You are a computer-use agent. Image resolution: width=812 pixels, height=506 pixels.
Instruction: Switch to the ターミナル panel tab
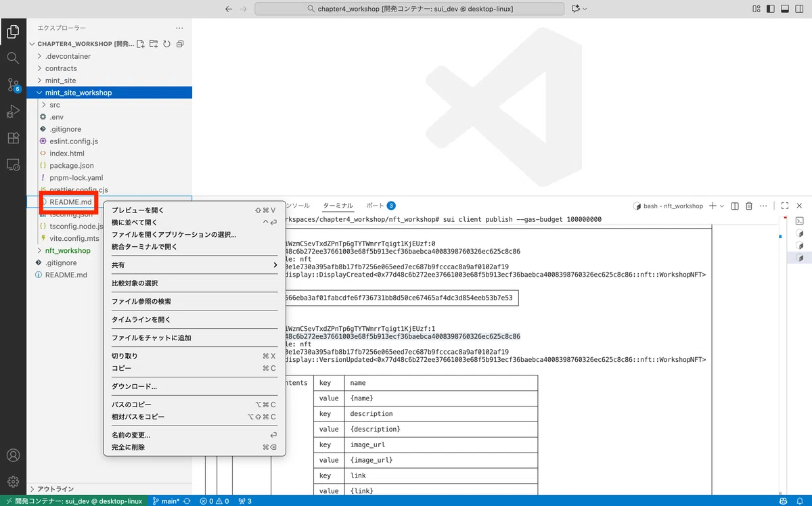click(x=338, y=206)
